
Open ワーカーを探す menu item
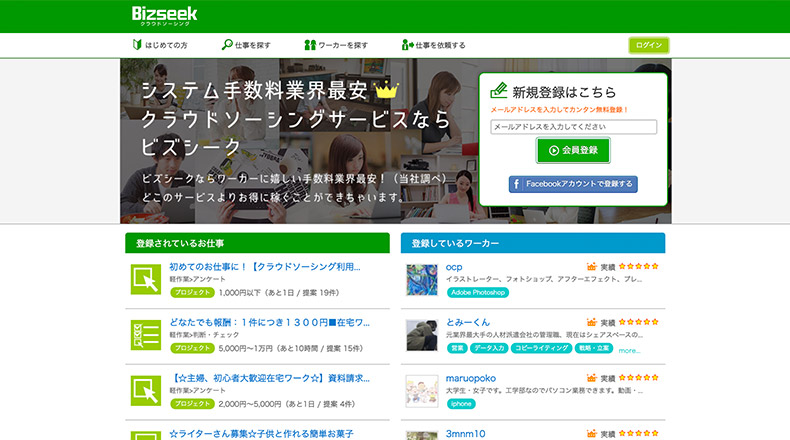click(336, 45)
